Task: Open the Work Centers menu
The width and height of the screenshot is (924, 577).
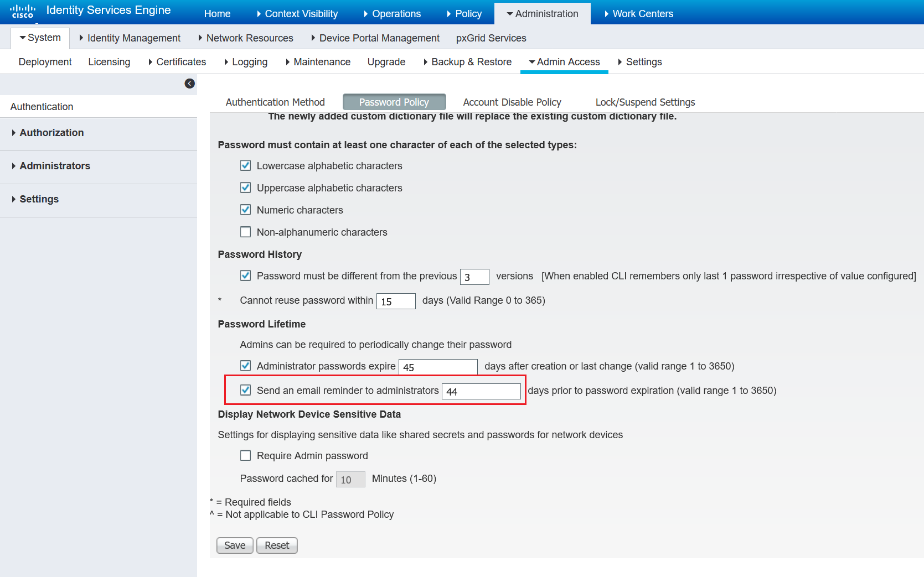Action: (x=642, y=13)
